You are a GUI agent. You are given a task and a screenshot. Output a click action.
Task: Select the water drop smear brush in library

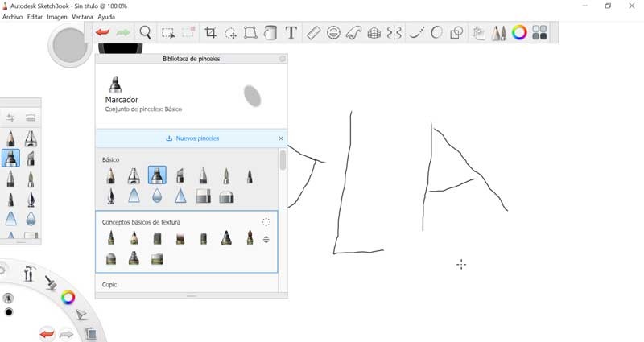pos(157,196)
